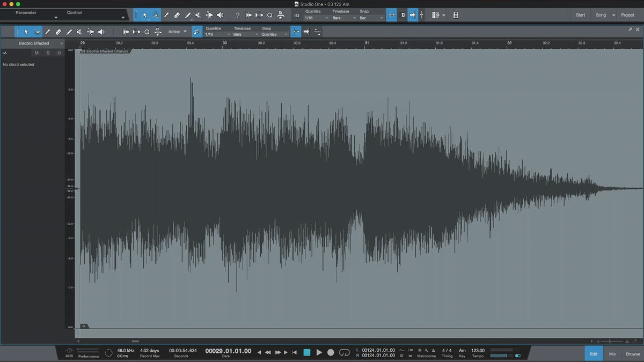Image resolution: width=644 pixels, height=362 pixels.
Task: Open the editor Snap dropdown set to Quantize
Action: (274, 34)
